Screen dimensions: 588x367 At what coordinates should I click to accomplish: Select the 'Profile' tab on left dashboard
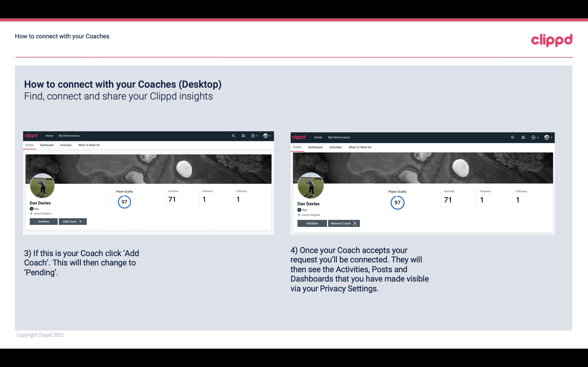click(x=29, y=145)
